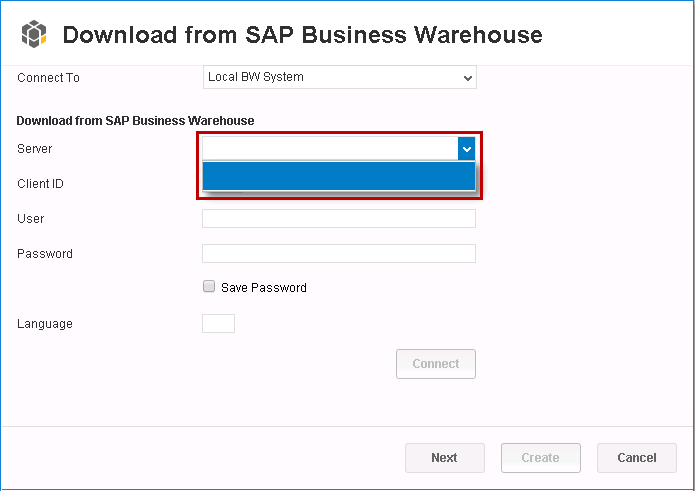Click the User input field
The image size is (695, 491).
(339, 218)
